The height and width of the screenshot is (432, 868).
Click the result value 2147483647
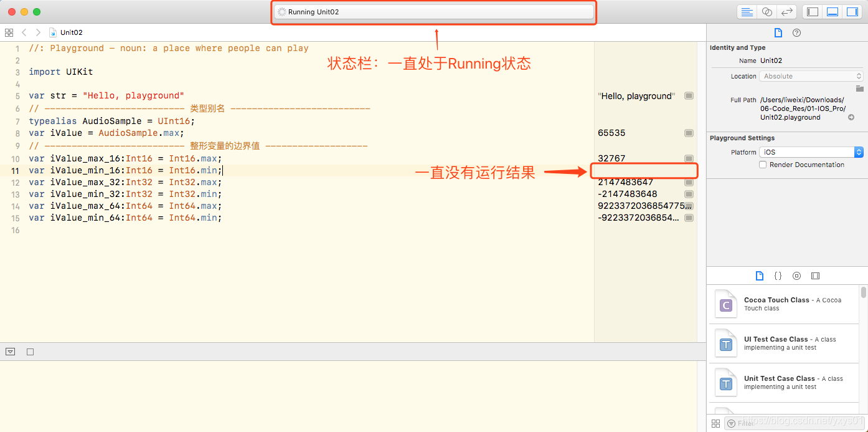point(625,182)
